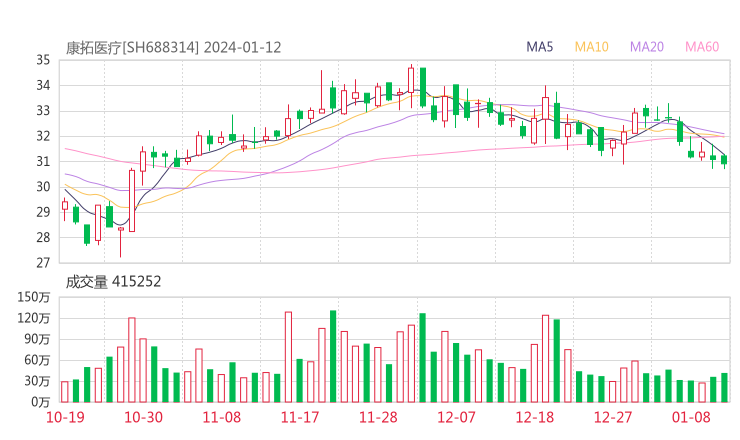
Task: Click the 11-17 date axis label
Action: [300, 417]
